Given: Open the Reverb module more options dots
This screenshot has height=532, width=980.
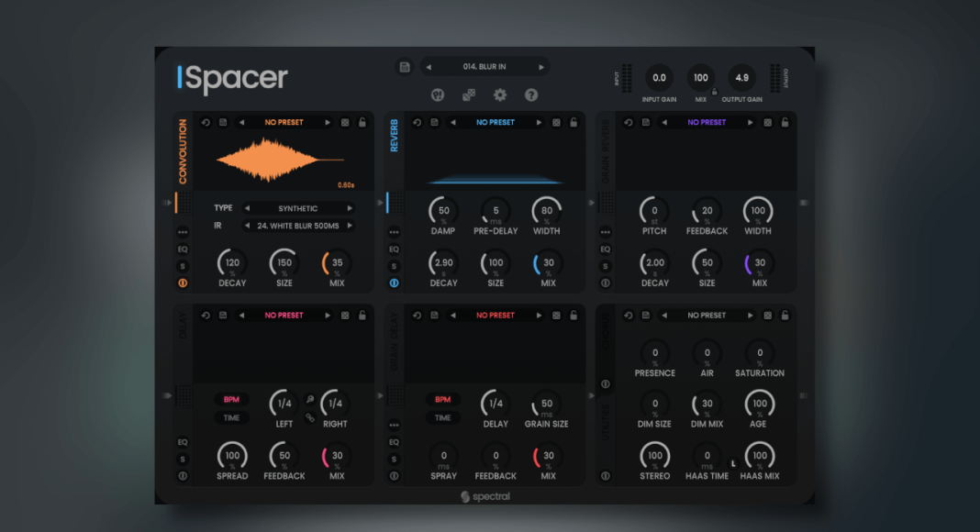Looking at the screenshot, I should [x=394, y=232].
